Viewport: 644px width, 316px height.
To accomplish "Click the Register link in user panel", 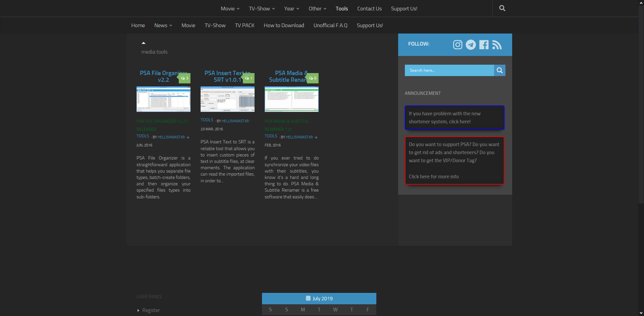I will tap(151, 310).
